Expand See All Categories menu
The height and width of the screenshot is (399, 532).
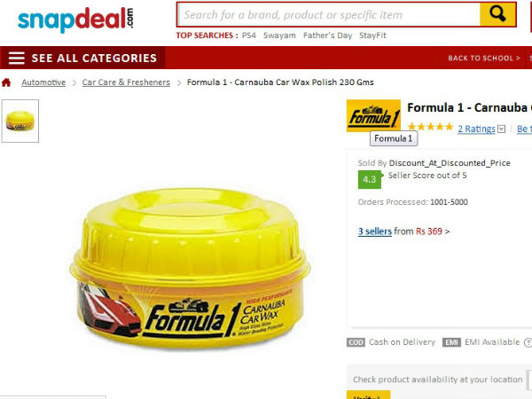[94, 58]
